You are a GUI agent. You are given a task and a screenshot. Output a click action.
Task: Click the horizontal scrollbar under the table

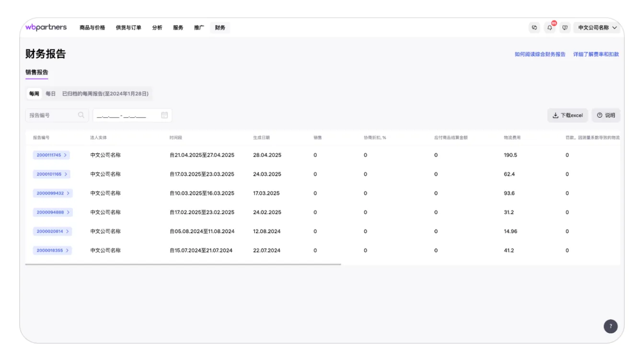point(183,264)
